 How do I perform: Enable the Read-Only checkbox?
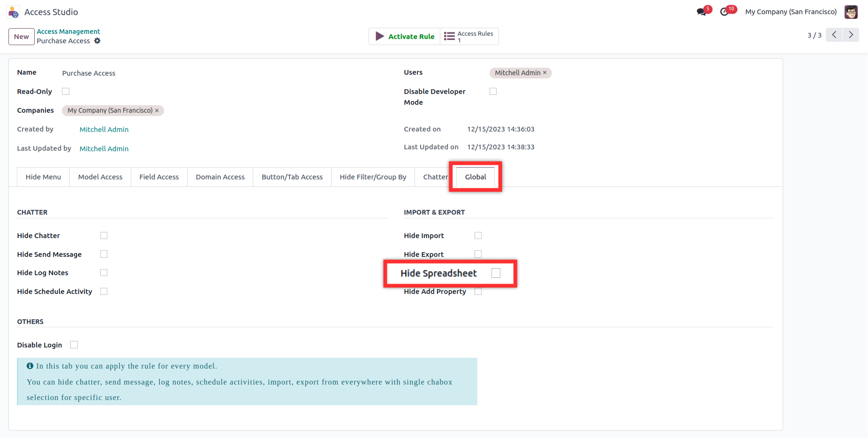[66, 92]
